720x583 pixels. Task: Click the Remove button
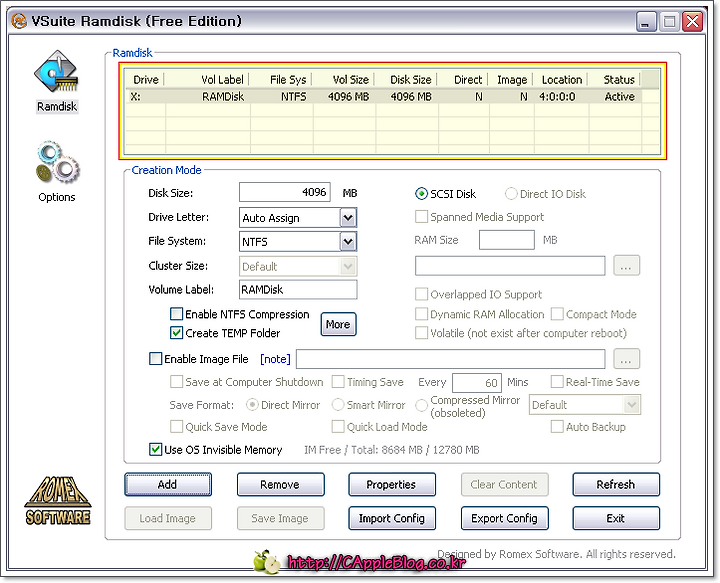tap(280, 484)
